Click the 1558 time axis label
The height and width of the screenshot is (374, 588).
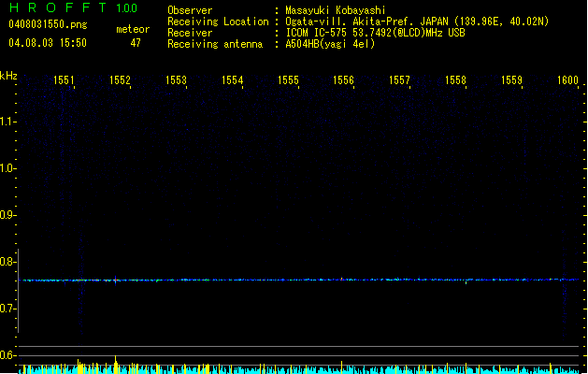click(455, 79)
